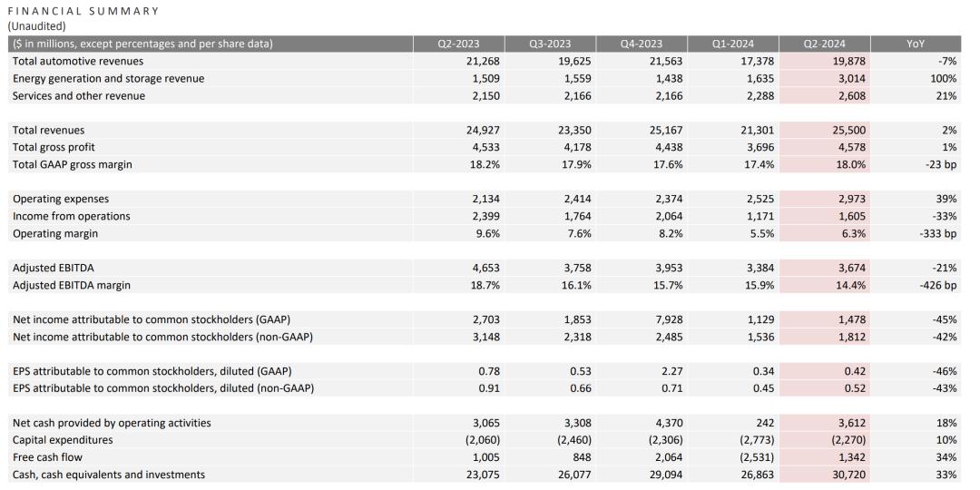Click Q2-2024 total revenues value 25,500

click(x=848, y=130)
